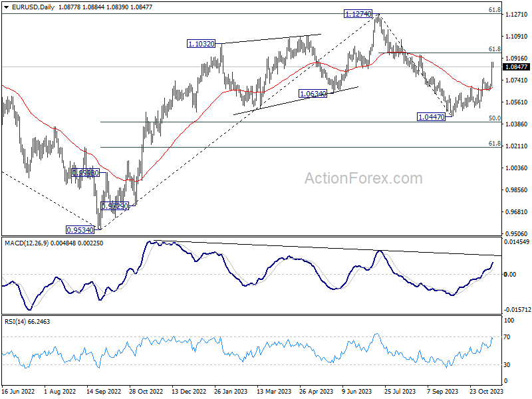Click the 50.0 Fibonacci level label
The image size is (532, 399).
pyautogui.click(x=495, y=118)
